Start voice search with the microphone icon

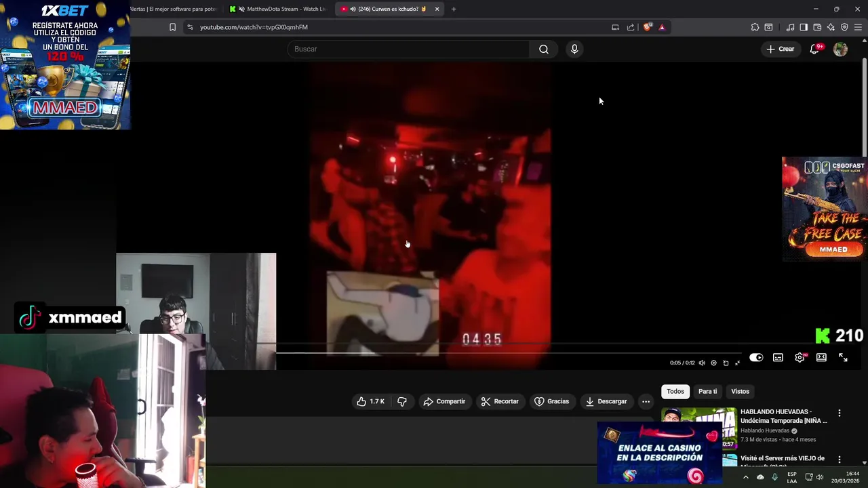[574, 49]
